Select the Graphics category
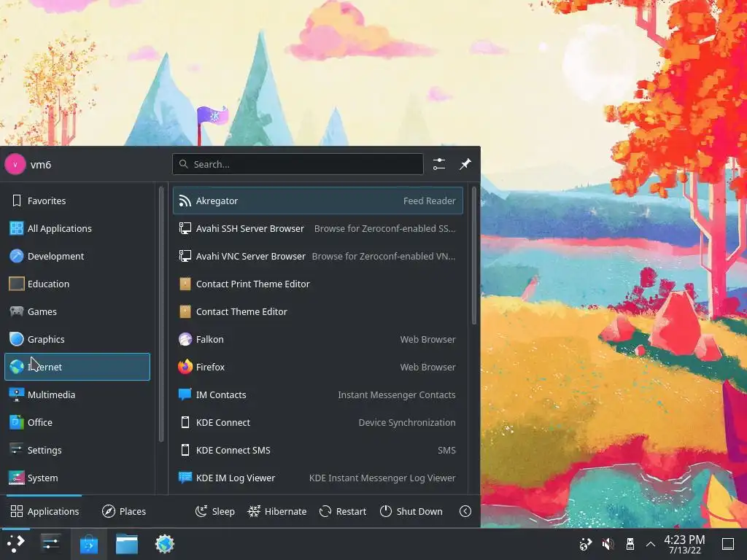Image resolution: width=747 pixels, height=560 pixels. 77,339
